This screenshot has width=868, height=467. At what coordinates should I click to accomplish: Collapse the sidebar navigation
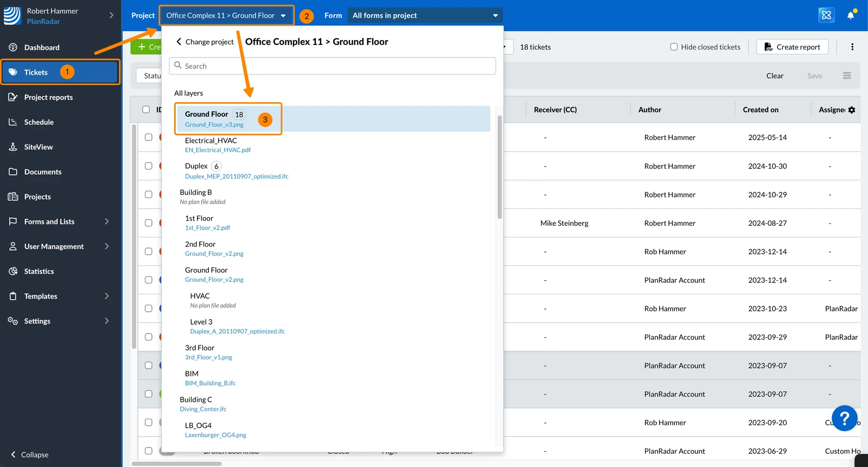point(30,455)
